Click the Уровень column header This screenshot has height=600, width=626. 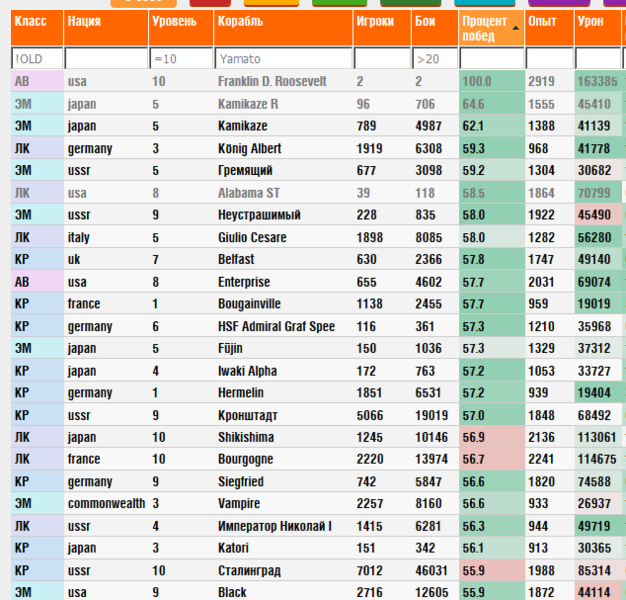pos(175,21)
